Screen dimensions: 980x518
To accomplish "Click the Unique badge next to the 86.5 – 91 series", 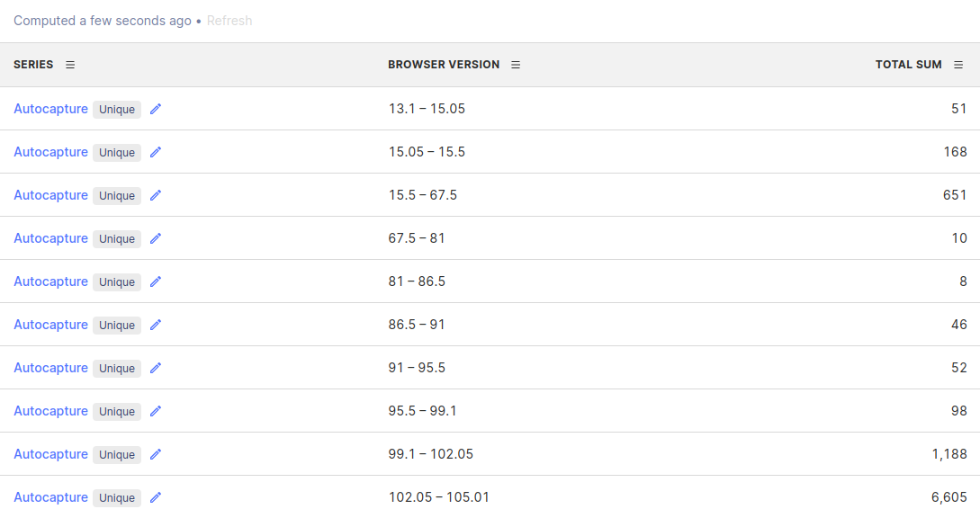I will click(x=117, y=325).
